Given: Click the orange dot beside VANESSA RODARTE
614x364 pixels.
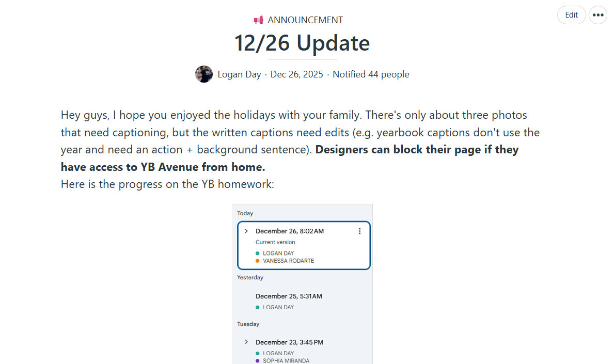Looking at the screenshot, I should point(257,261).
